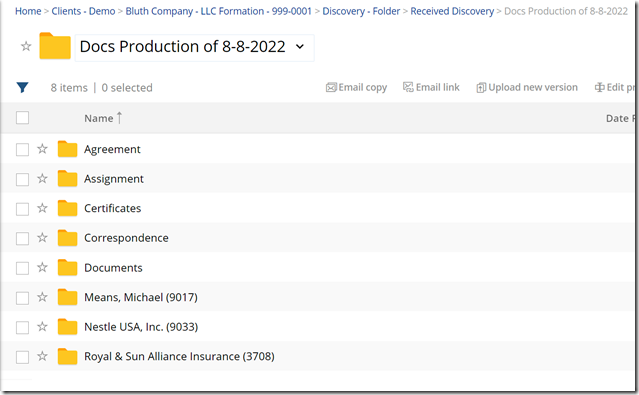Viewport: 639px width, 395px height.
Task: Click the Means, Michael row folder icon
Action: [x=67, y=297]
